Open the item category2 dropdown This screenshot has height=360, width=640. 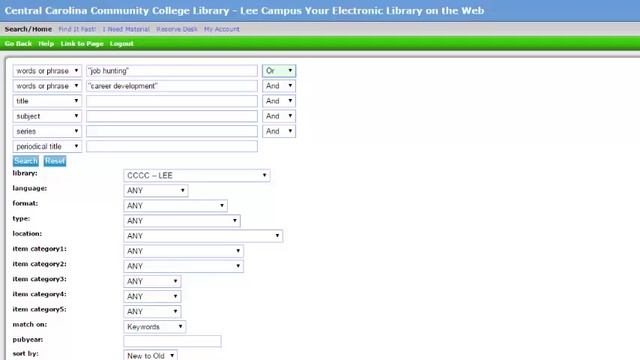pyautogui.click(x=184, y=266)
